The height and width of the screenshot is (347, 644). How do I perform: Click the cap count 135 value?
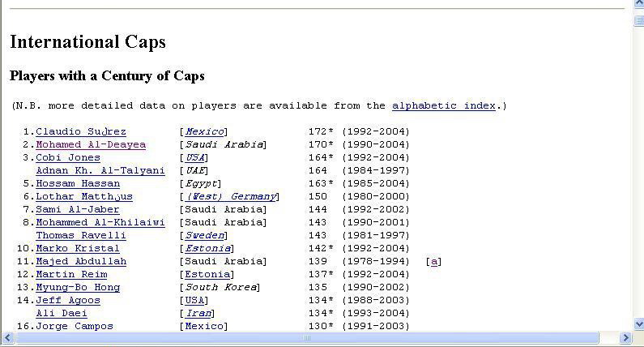(x=318, y=287)
